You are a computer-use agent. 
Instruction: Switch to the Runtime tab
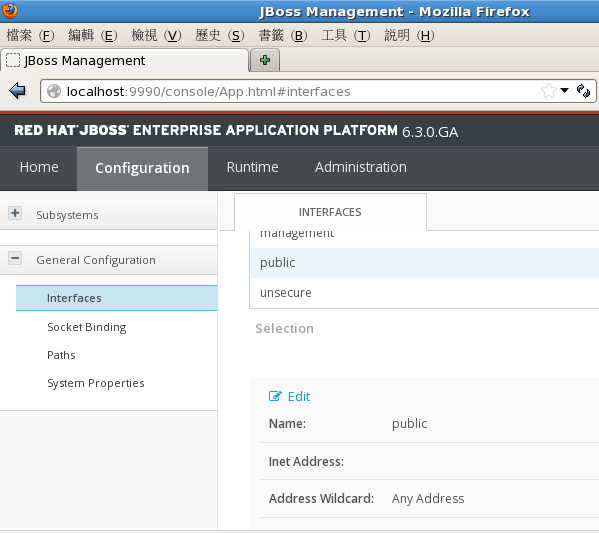(253, 167)
